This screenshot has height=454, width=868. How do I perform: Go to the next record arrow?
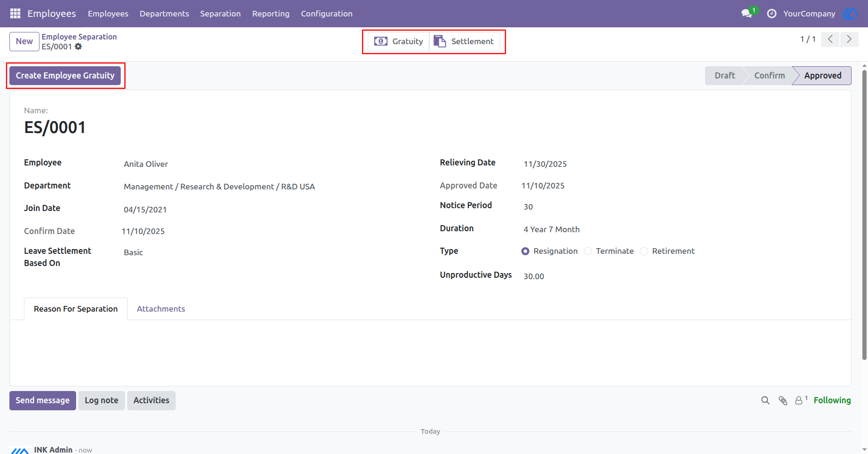[x=849, y=39]
